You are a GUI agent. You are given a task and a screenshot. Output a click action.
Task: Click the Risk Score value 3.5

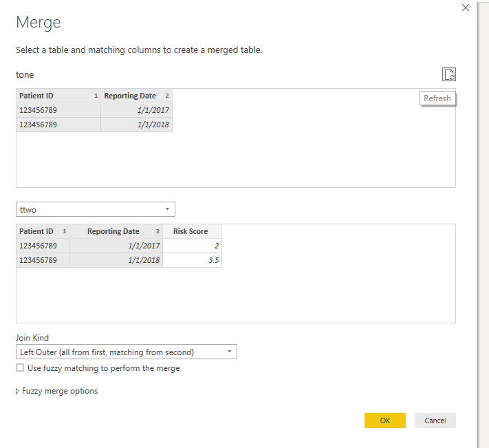click(x=192, y=260)
